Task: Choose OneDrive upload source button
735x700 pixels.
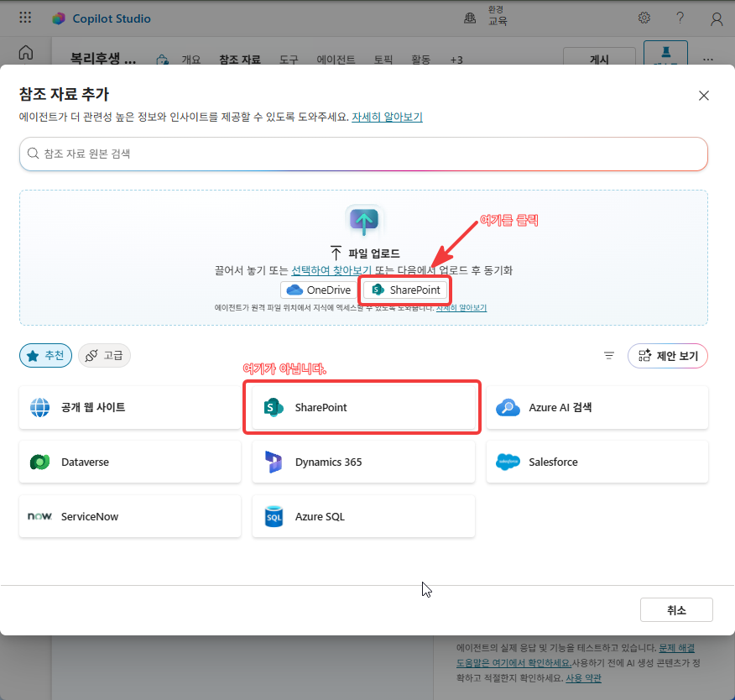Action: pos(319,290)
